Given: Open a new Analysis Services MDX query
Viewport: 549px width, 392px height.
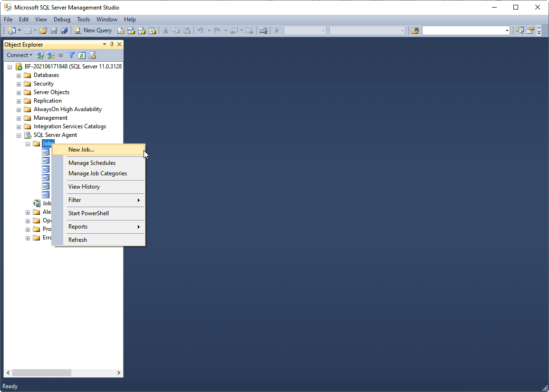Looking at the screenshot, I should [x=131, y=30].
